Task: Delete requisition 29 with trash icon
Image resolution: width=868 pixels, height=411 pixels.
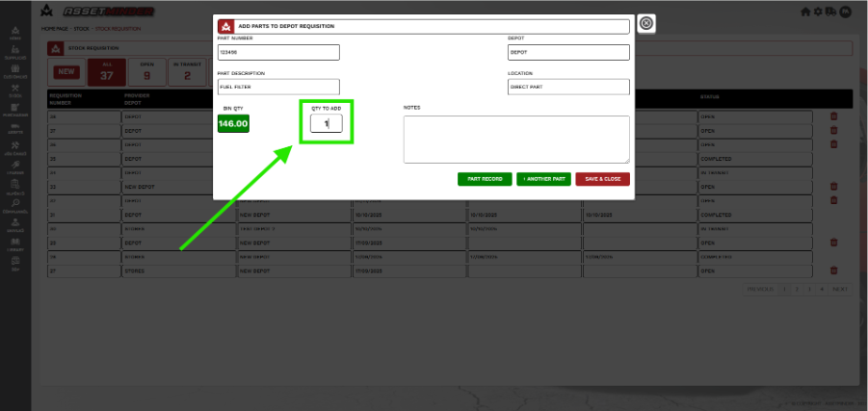Action: pyautogui.click(x=833, y=243)
